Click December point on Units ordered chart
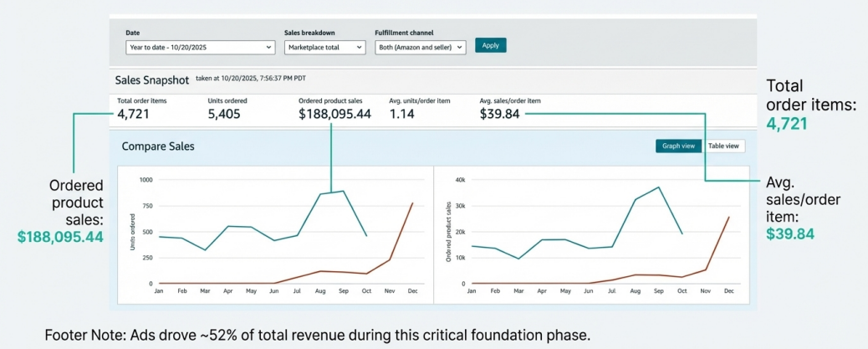Screen dimensions: 868x349 [412, 203]
